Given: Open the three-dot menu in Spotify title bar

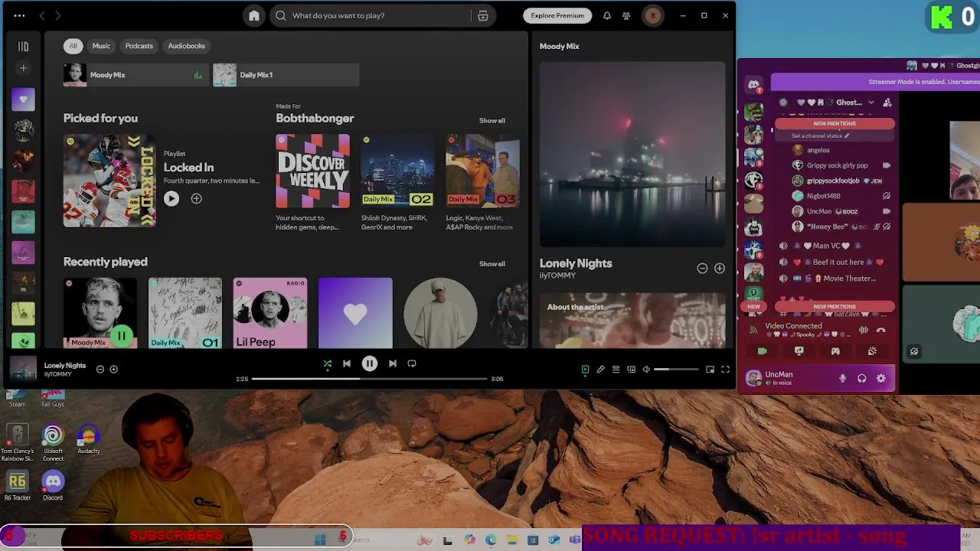Looking at the screenshot, I should coord(19,15).
